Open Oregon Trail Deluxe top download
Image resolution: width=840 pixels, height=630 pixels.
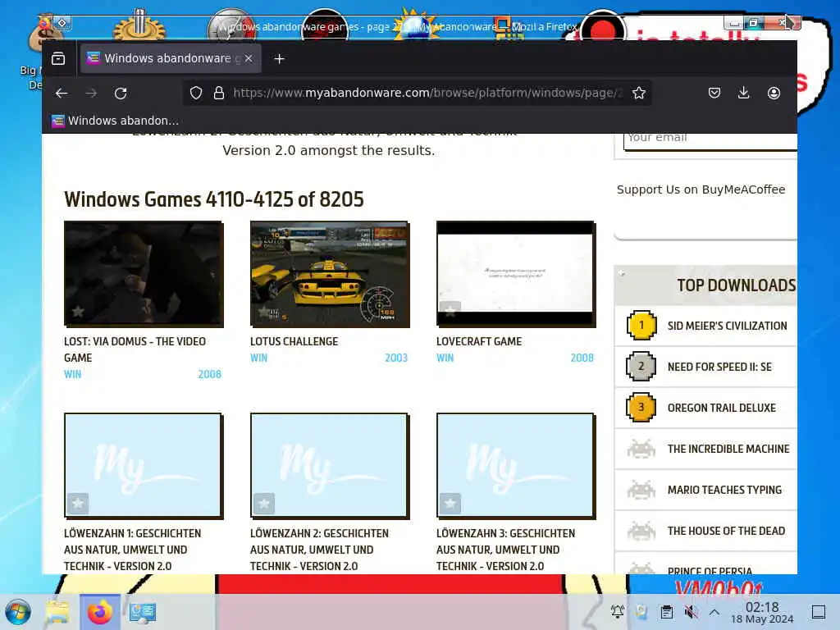coord(721,408)
